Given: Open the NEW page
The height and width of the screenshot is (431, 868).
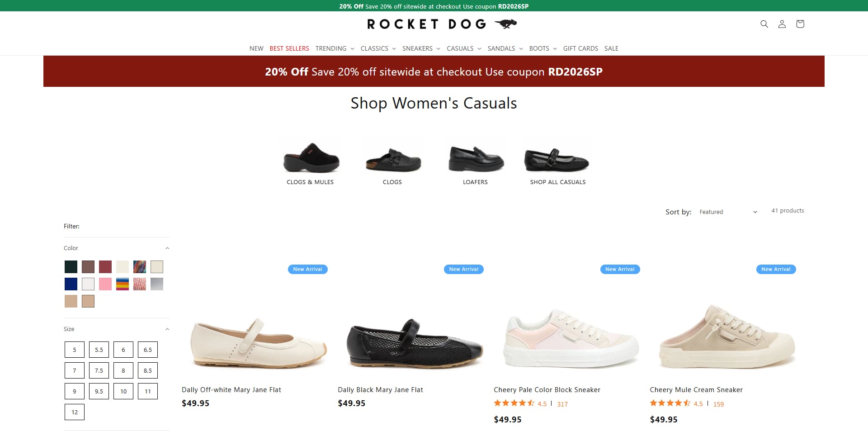Looking at the screenshot, I should coord(256,48).
